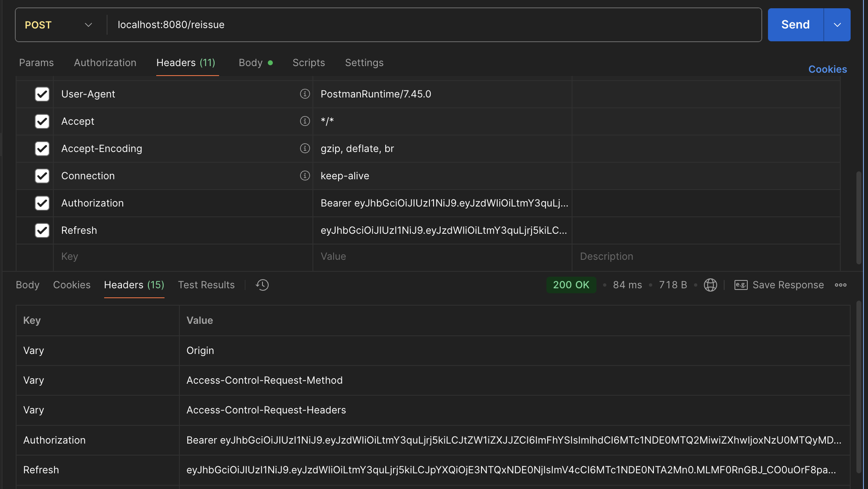Image resolution: width=868 pixels, height=489 pixels.
Task: Click the empty header Key field
Action: tap(182, 256)
